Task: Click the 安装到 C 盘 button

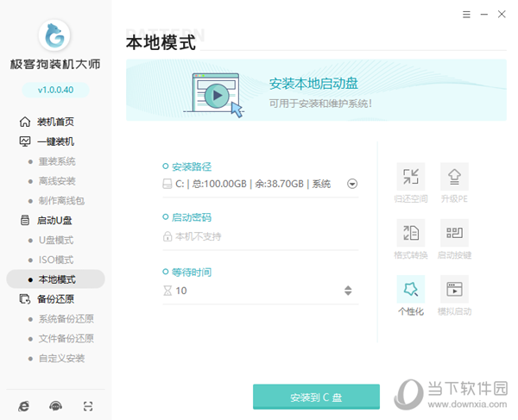Action: coord(316,397)
